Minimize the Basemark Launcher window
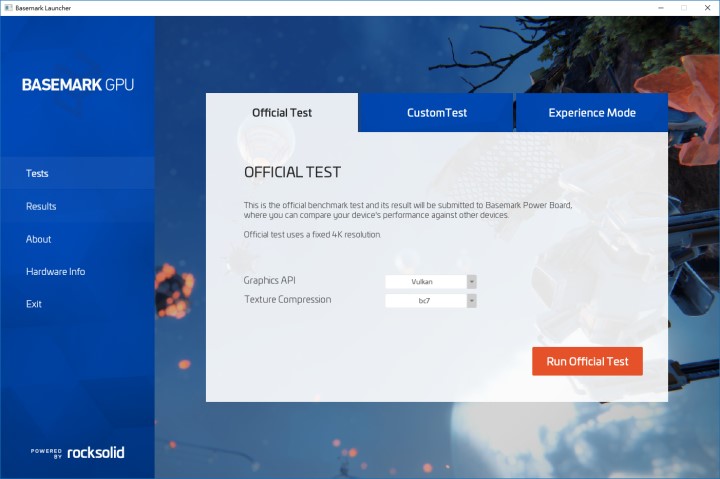 coord(661,7)
